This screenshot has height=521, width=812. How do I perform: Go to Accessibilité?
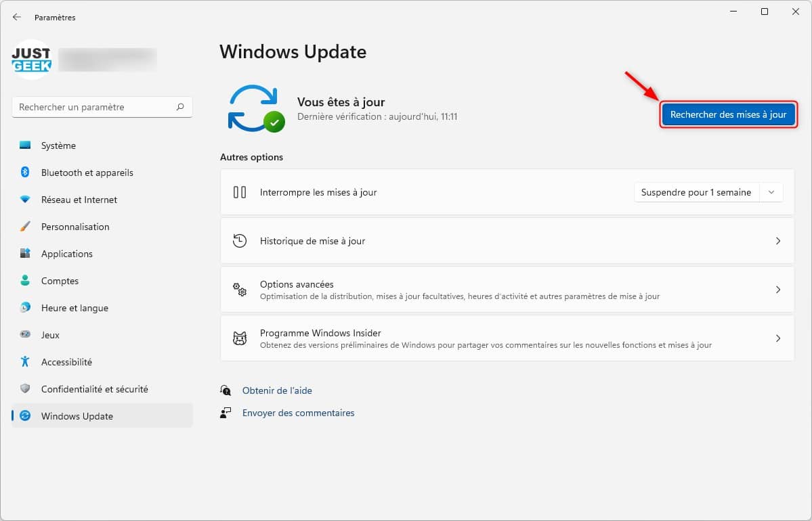[102, 361]
